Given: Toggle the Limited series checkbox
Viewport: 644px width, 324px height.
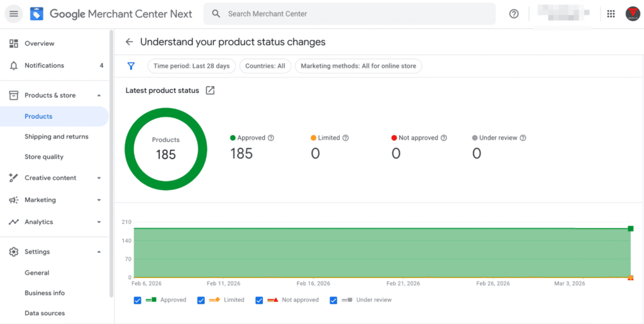Looking at the screenshot, I should (201, 300).
